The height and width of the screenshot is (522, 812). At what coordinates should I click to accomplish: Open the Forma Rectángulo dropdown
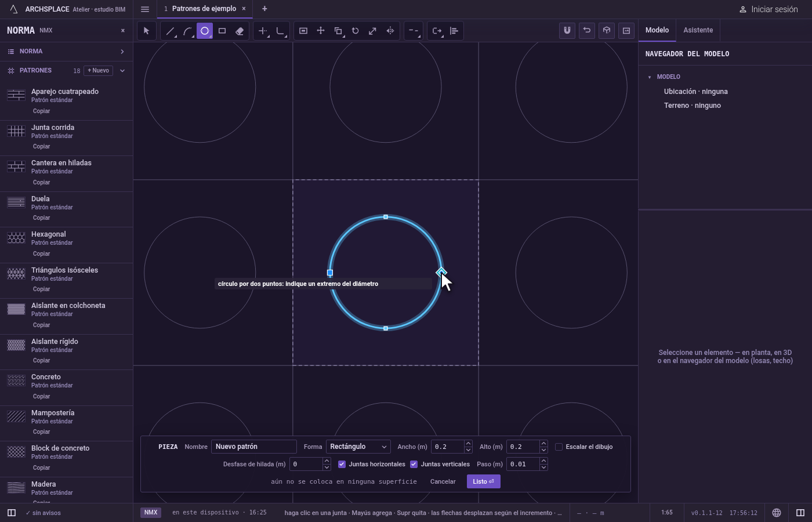click(358, 447)
